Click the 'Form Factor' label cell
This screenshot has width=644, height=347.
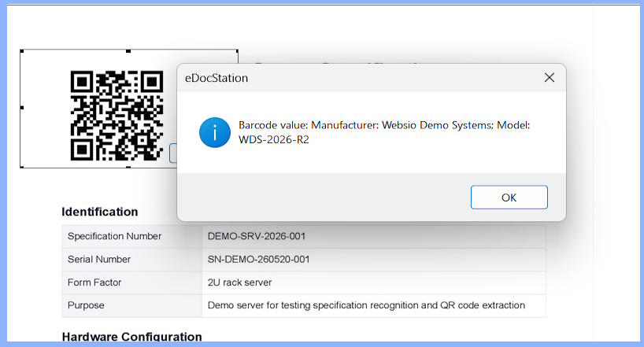click(131, 282)
